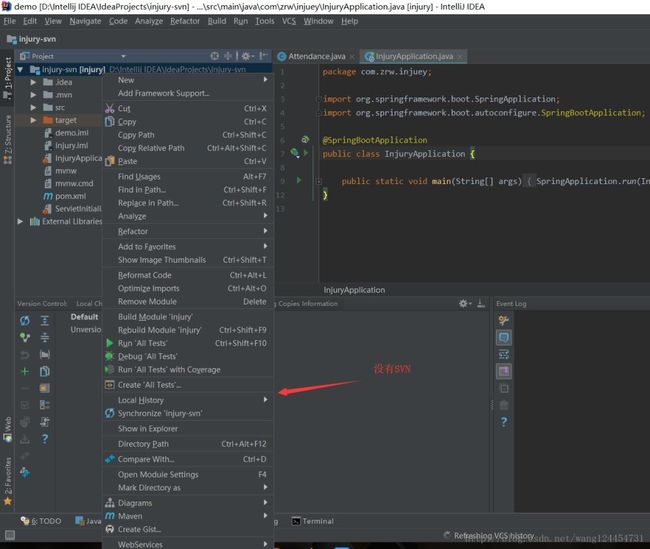Close the Attendance.java tab
The image size is (650, 549).
(352, 57)
